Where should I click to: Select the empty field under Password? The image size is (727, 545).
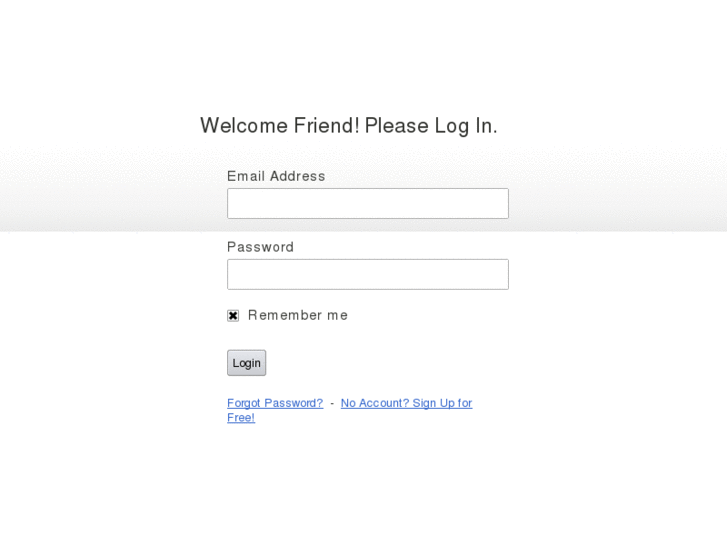[367, 274]
